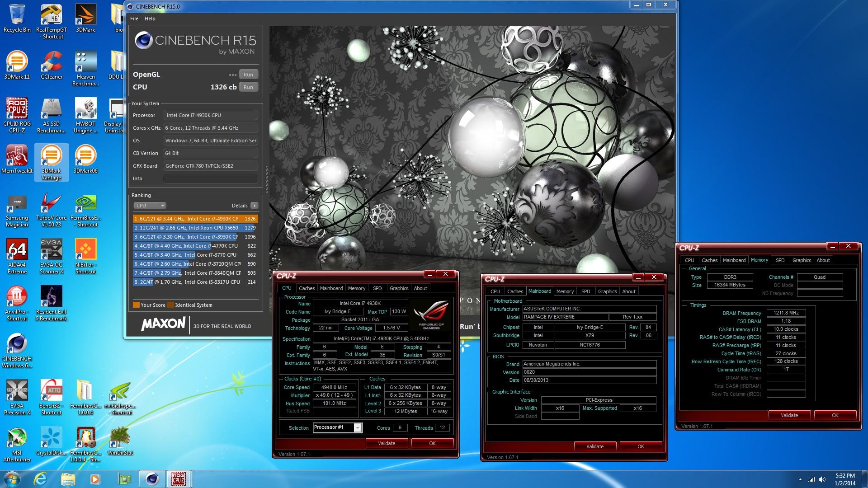Expand ranking Details arrow button
868x488 pixels.
click(x=255, y=206)
